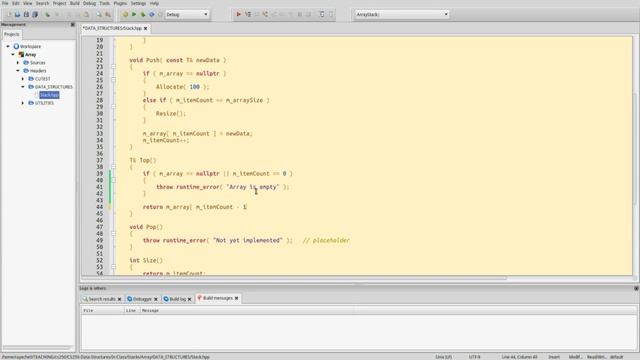The height and width of the screenshot is (360, 640).
Task: Click the Message column header
Action: 247,311
